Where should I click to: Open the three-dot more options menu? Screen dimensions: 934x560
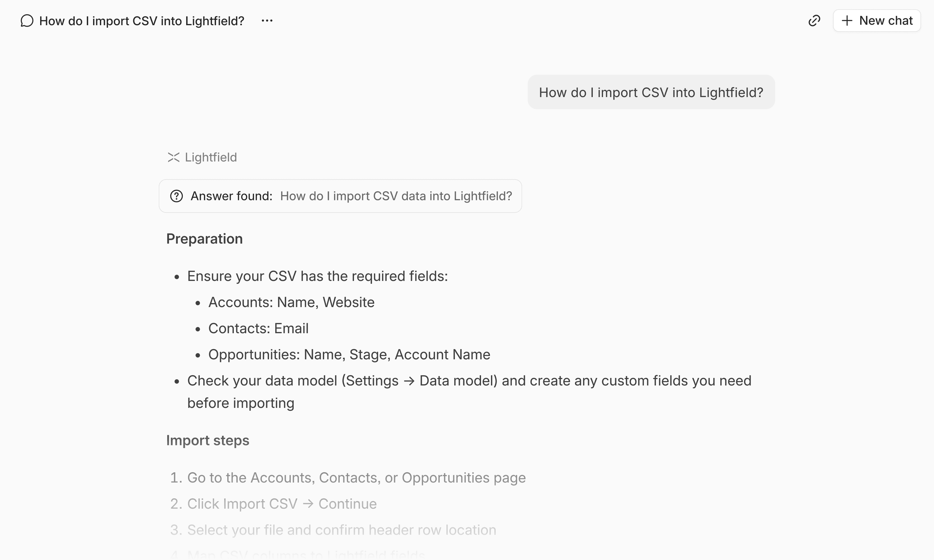click(267, 21)
